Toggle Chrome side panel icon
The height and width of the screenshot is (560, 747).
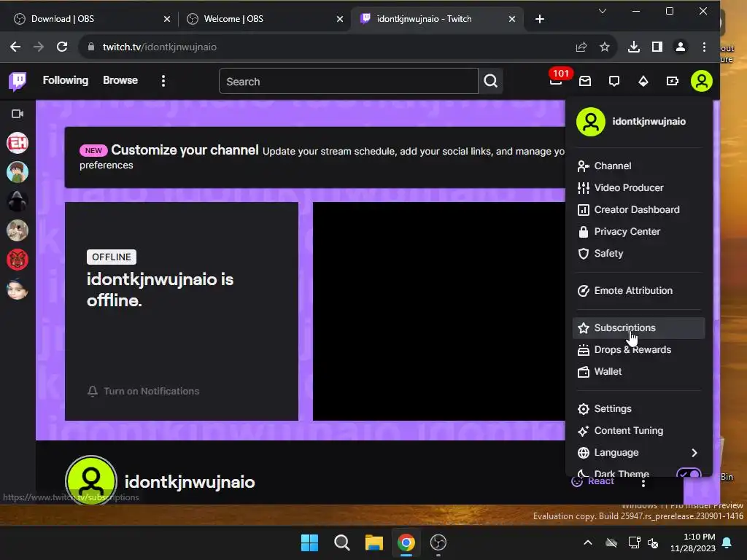(x=657, y=47)
